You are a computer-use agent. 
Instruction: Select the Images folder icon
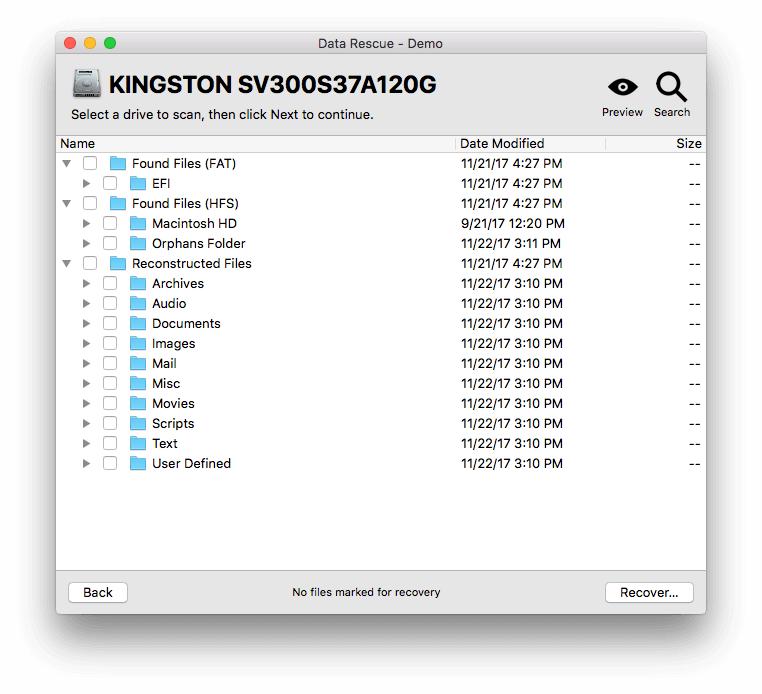(138, 344)
